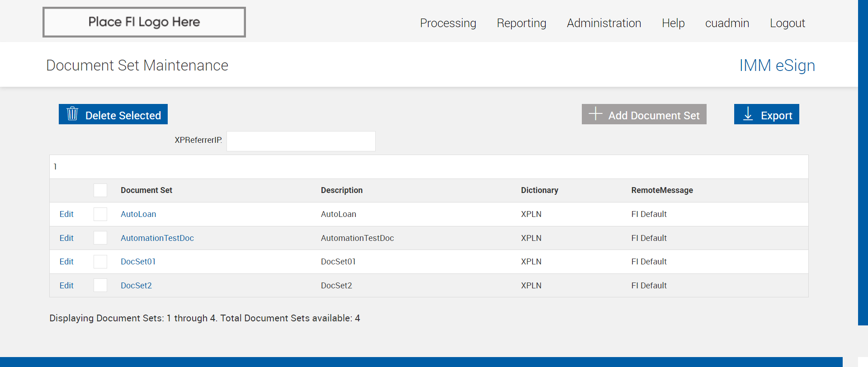Tick the select-all checkbox in table header
The height and width of the screenshot is (367, 868).
click(100, 190)
